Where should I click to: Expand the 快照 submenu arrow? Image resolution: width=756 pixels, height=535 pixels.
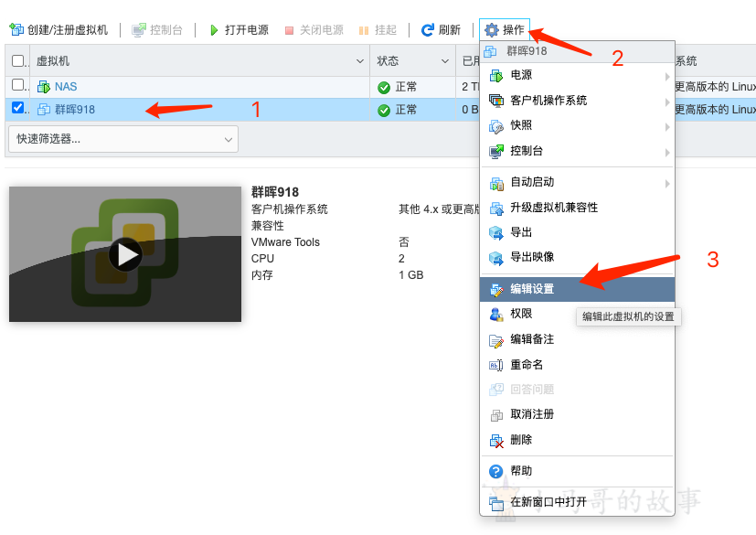pyautogui.click(x=667, y=127)
